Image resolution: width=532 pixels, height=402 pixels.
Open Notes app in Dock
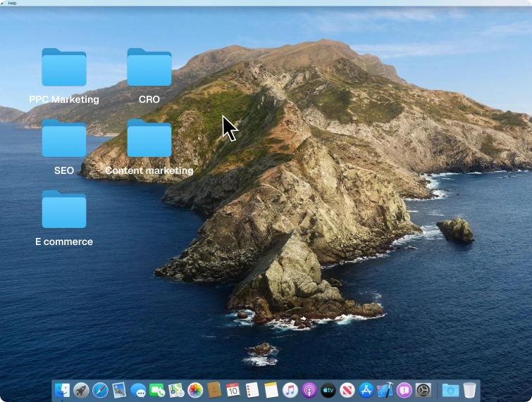pyautogui.click(x=271, y=390)
